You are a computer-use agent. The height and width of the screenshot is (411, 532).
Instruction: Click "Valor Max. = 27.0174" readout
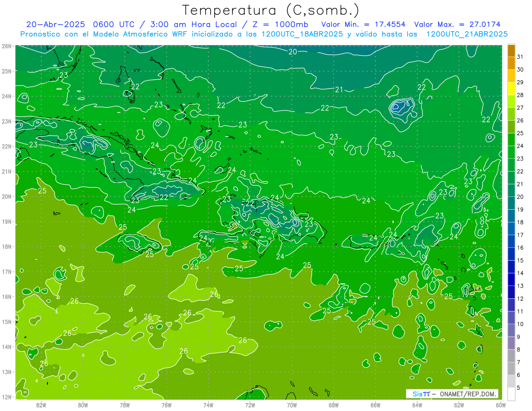point(458,24)
